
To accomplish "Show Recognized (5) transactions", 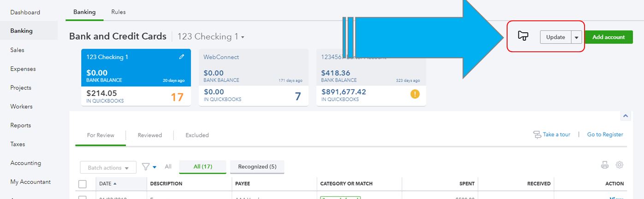I will (x=257, y=167).
